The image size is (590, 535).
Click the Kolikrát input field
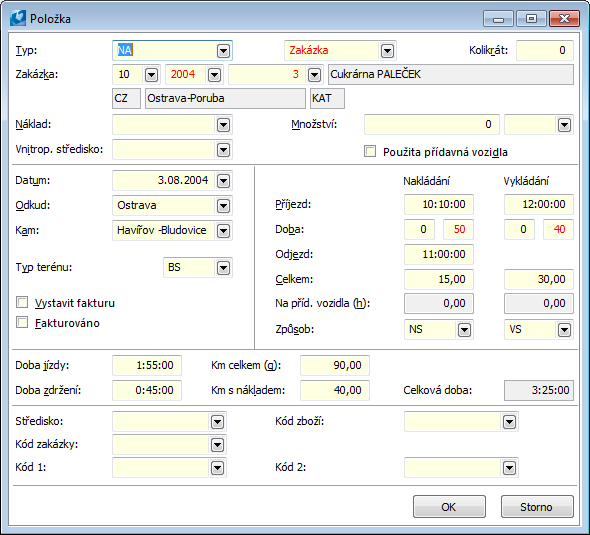click(x=544, y=50)
